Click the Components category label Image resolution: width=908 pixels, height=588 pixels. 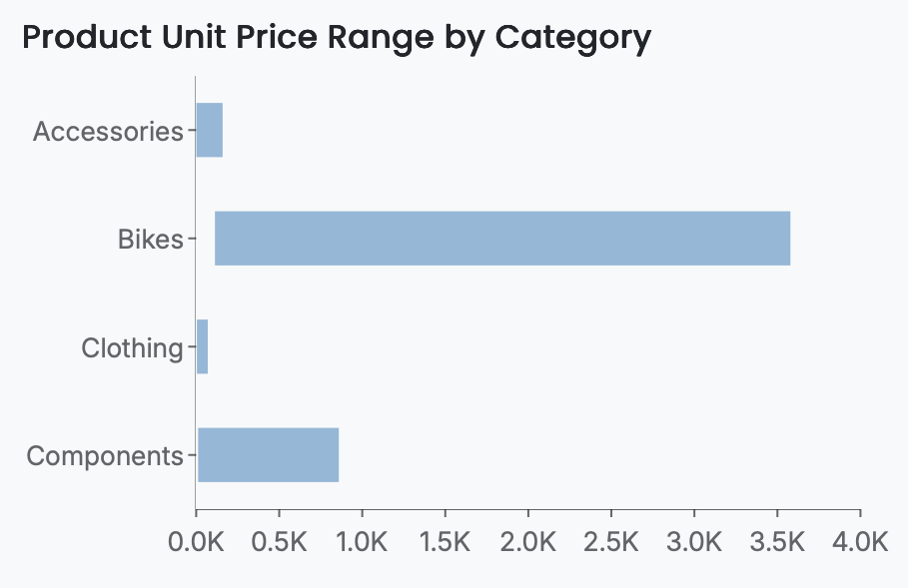105,456
